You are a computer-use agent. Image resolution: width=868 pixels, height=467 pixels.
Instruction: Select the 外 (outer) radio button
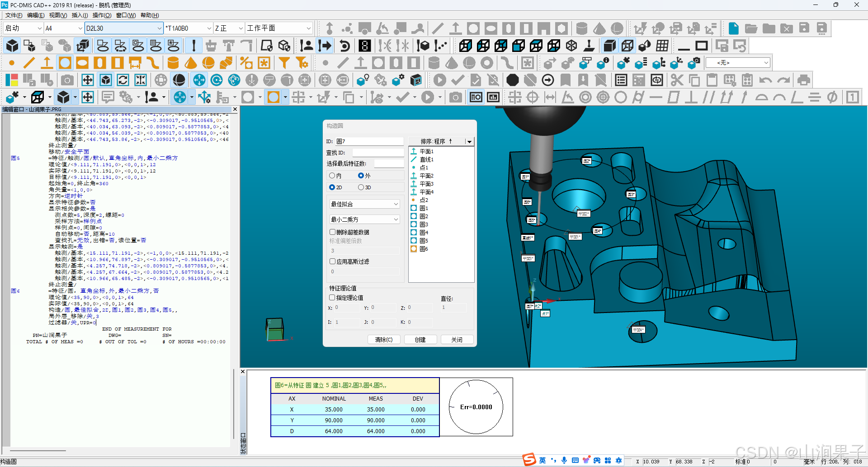point(361,176)
